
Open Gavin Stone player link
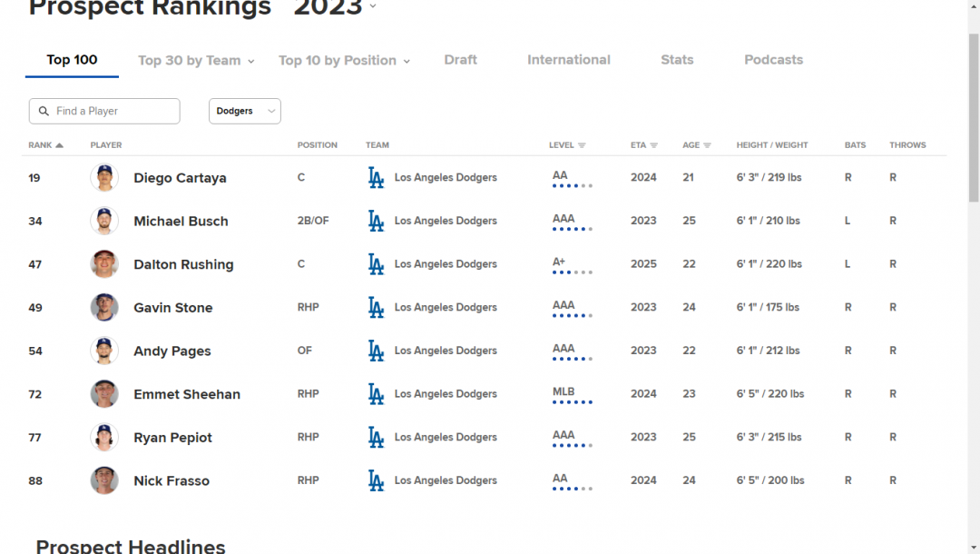tap(173, 308)
